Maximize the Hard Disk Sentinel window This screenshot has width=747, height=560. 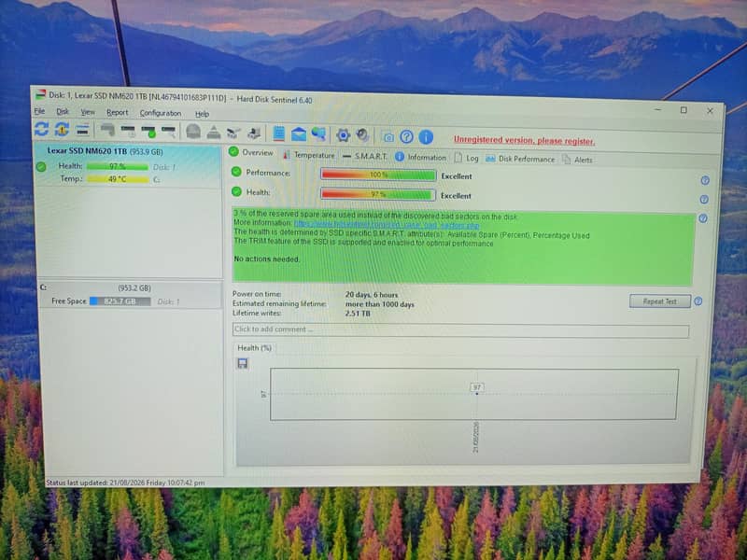pyautogui.click(x=684, y=110)
